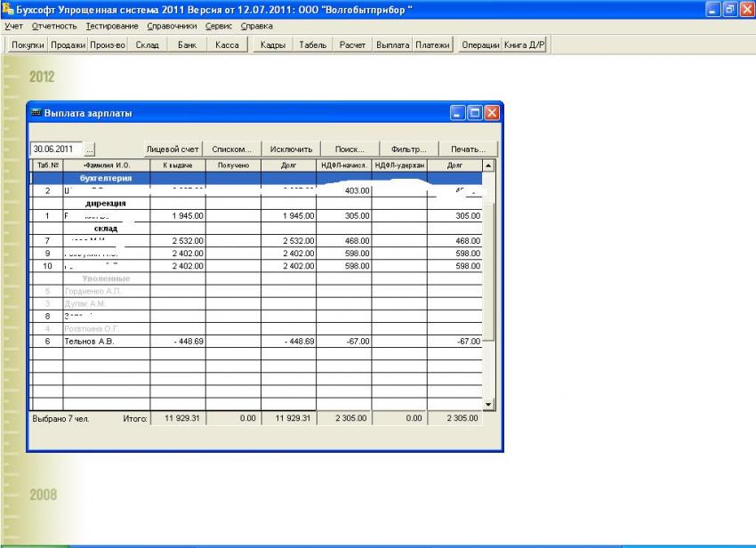
Task: Open the Отчетность menu
Action: coord(53,26)
